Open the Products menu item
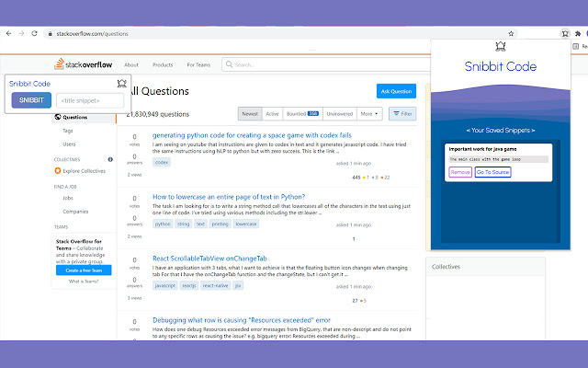The height and width of the screenshot is (368, 588). point(163,64)
